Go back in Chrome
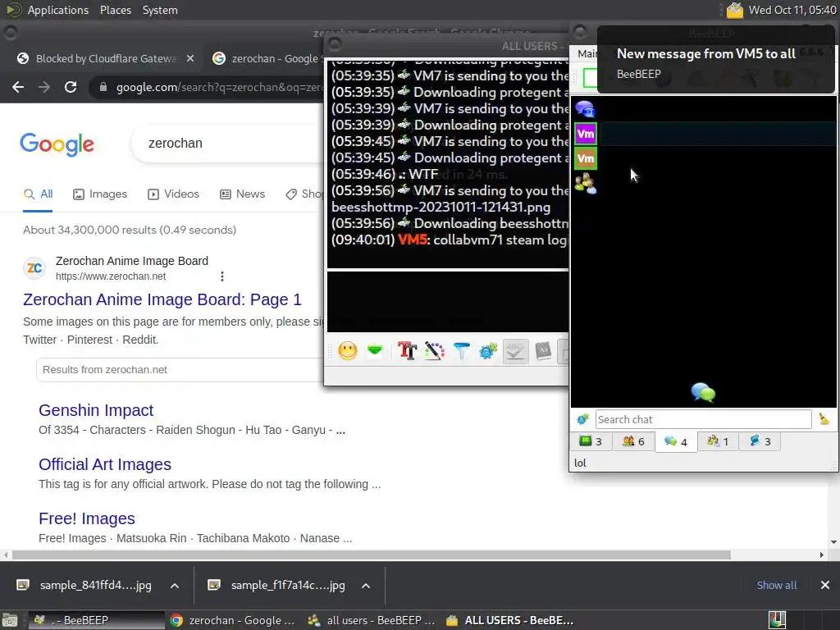The image size is (840, 630). (x=18, y=87)
